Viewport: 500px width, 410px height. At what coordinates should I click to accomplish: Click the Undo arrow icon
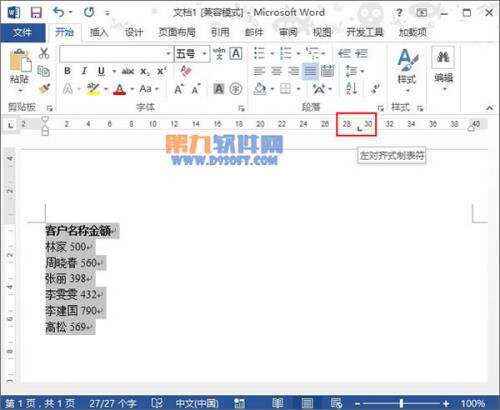(58, 13)
